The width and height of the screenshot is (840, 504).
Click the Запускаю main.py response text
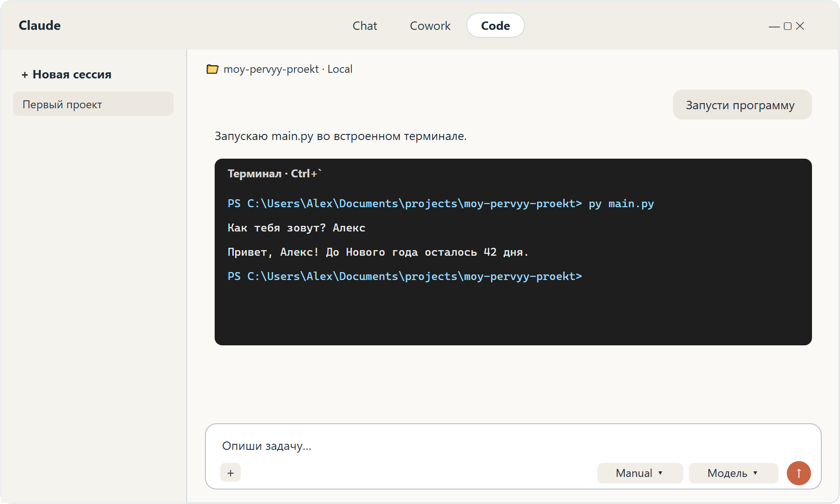(341, 136)
